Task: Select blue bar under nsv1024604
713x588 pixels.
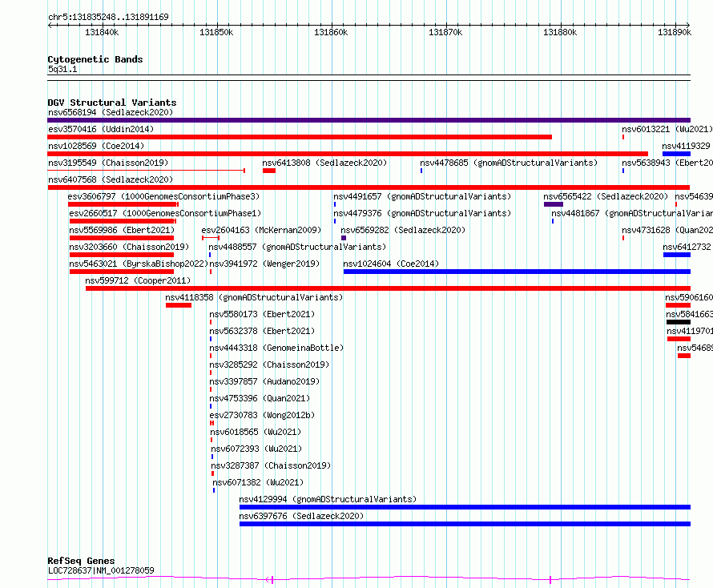Action: point(517,272)
